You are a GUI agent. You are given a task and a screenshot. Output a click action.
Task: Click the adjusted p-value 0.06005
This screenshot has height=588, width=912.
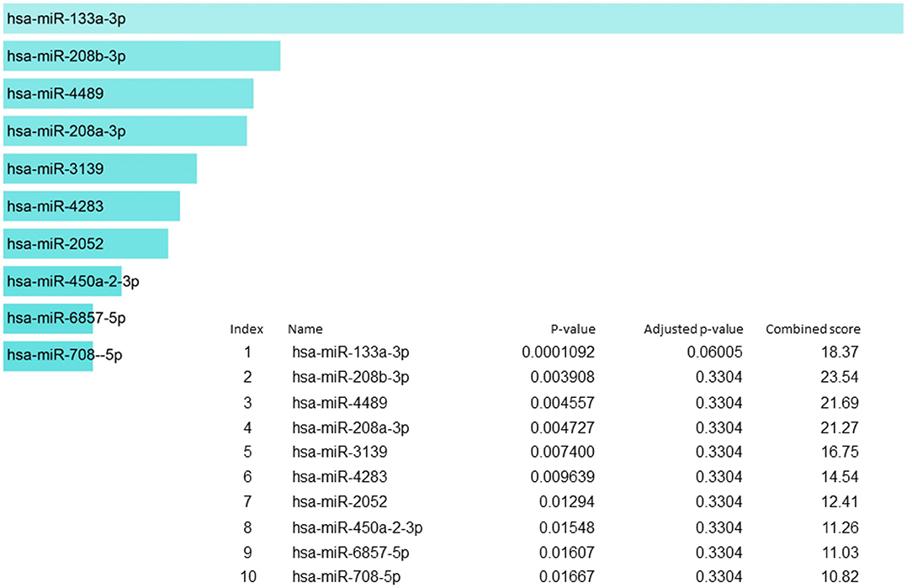pyautogui.click(x=715, y=352)
